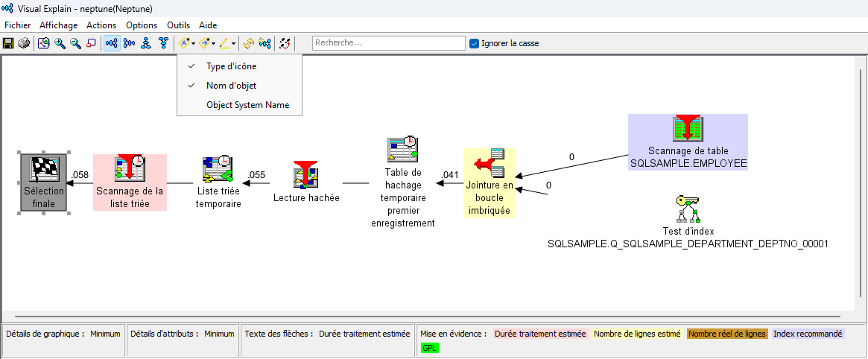The width and height of the screenshot is (868, 359).
Task: Click the Détails de graphique Minimum status cell
Action: tap(63, 340)
